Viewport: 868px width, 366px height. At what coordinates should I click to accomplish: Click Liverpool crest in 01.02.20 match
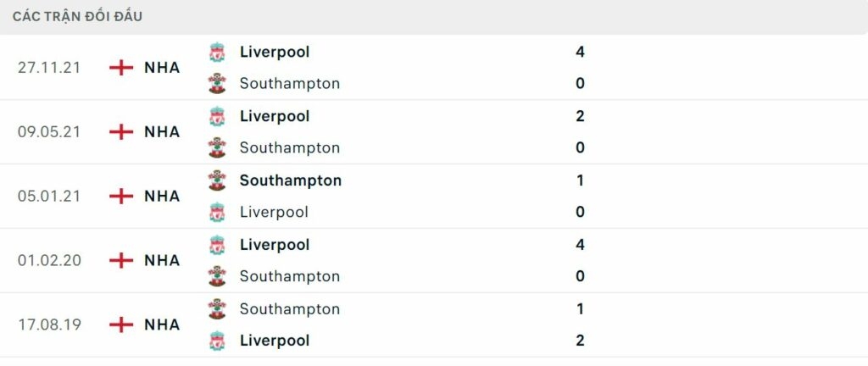(218, 245)
